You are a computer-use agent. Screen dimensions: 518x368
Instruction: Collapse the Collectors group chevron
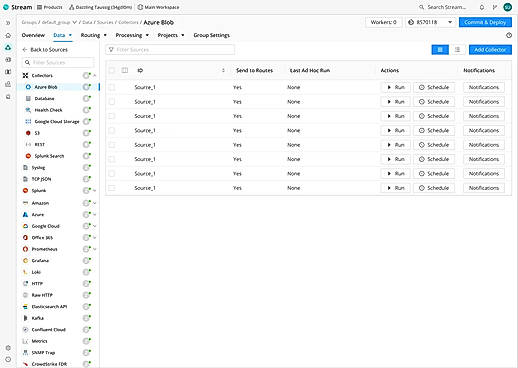point(95,76)
